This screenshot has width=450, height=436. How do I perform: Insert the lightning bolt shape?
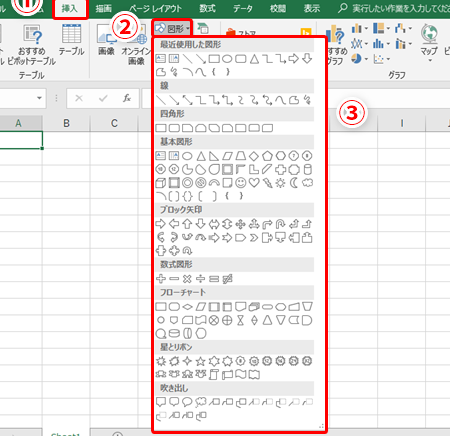pyautogui.click(x=267, y=183)
